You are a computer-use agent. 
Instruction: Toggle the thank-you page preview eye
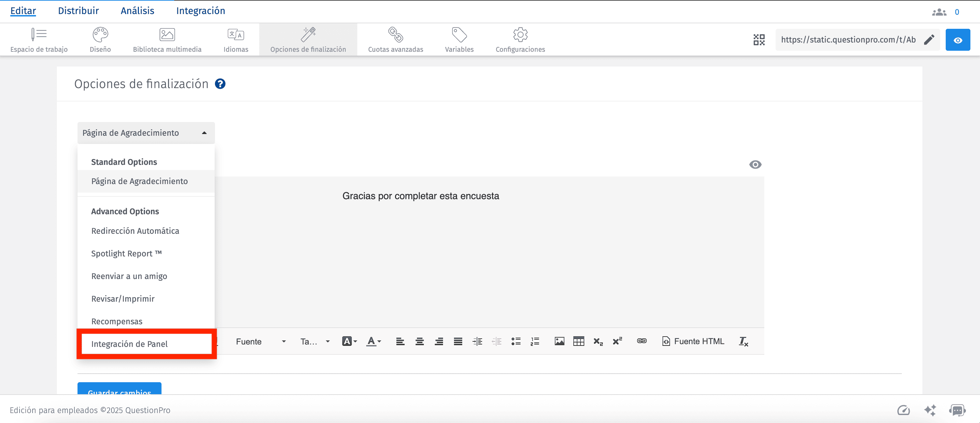pyautogui.click(x=755, y=164)
